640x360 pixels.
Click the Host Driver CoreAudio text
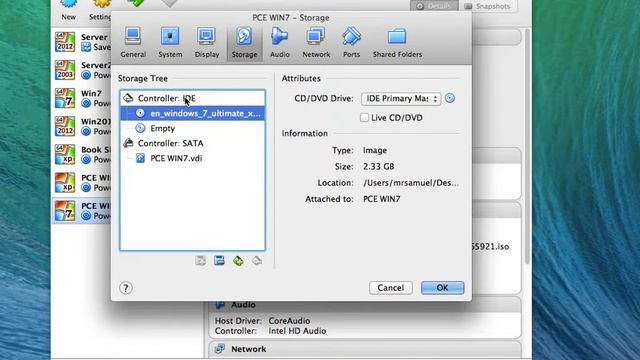point(262,321)
